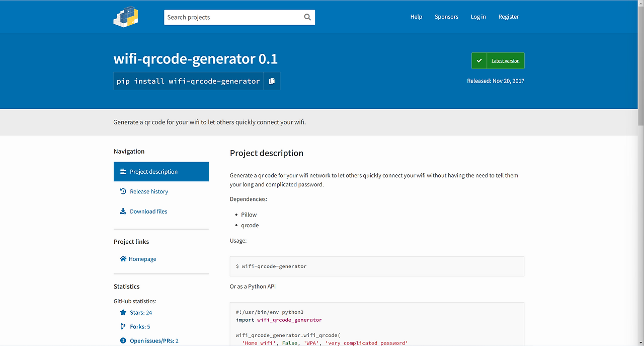Switch to the Release history tab

point(149,191)
